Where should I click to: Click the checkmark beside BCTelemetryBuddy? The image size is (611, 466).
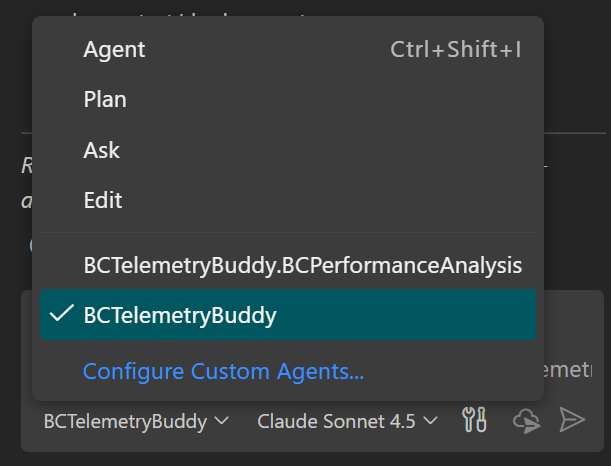(61, 315)
